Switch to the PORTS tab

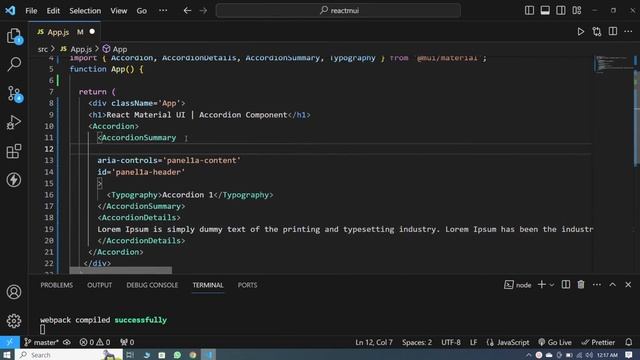coord(247,285)
